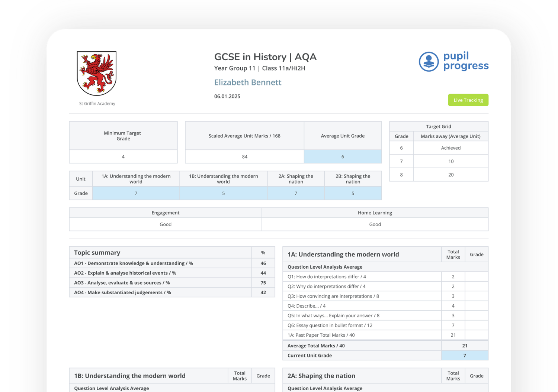
Task: Select grade 7 under 1A: Understanding the modern world
Action: pos(136,193)
